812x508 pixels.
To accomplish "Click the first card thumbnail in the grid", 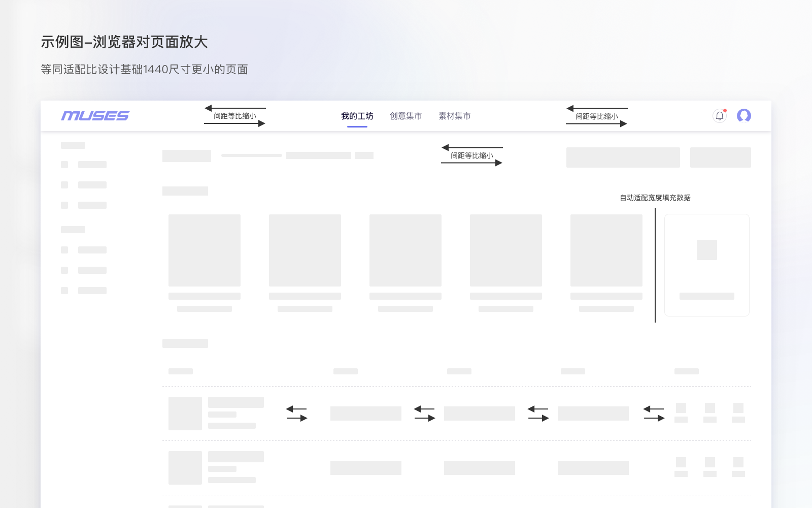I will coord(204,250).
